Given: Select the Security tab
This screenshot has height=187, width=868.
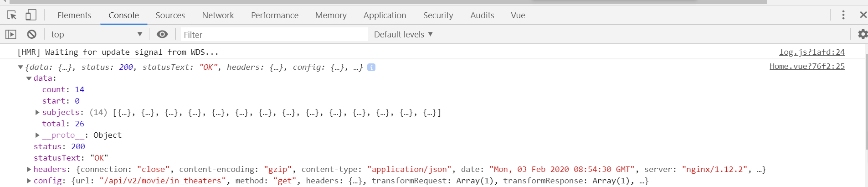Looking at the screenshot, I should coord(438,15).
